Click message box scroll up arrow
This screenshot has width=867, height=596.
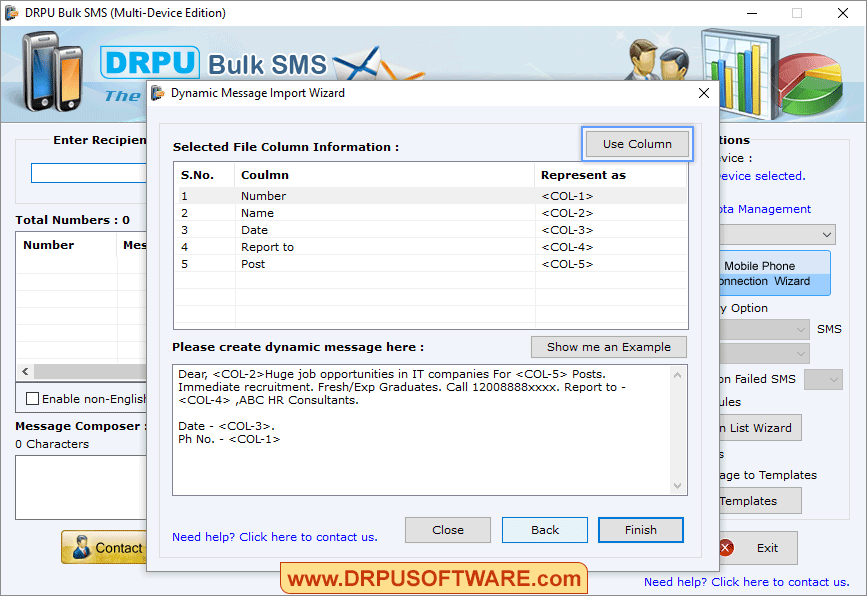coord(677,375)
